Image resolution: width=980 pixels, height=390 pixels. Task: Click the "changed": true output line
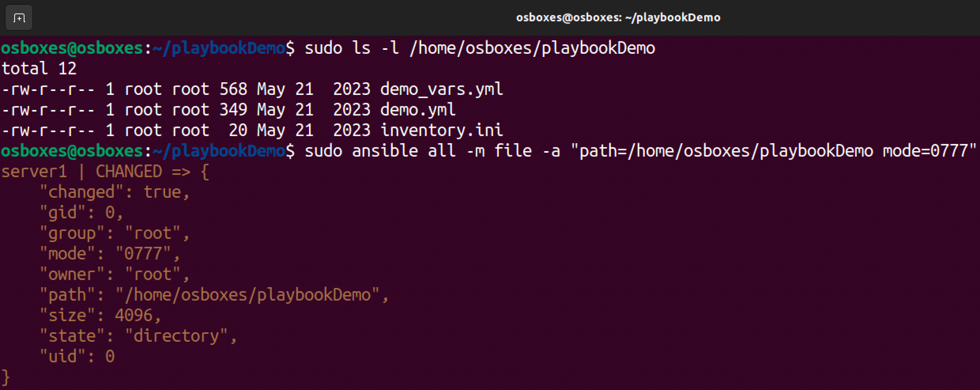115,192
